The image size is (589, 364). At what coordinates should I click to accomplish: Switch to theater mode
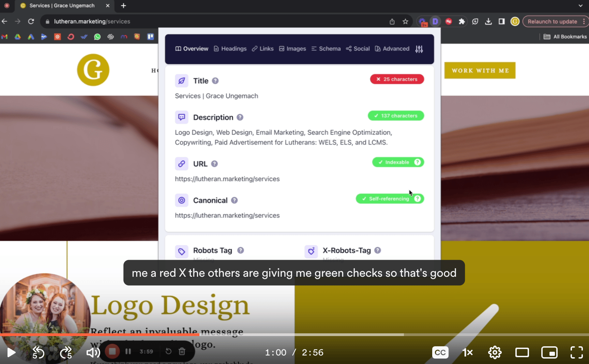pyautogui.click(x=522, y=352)
